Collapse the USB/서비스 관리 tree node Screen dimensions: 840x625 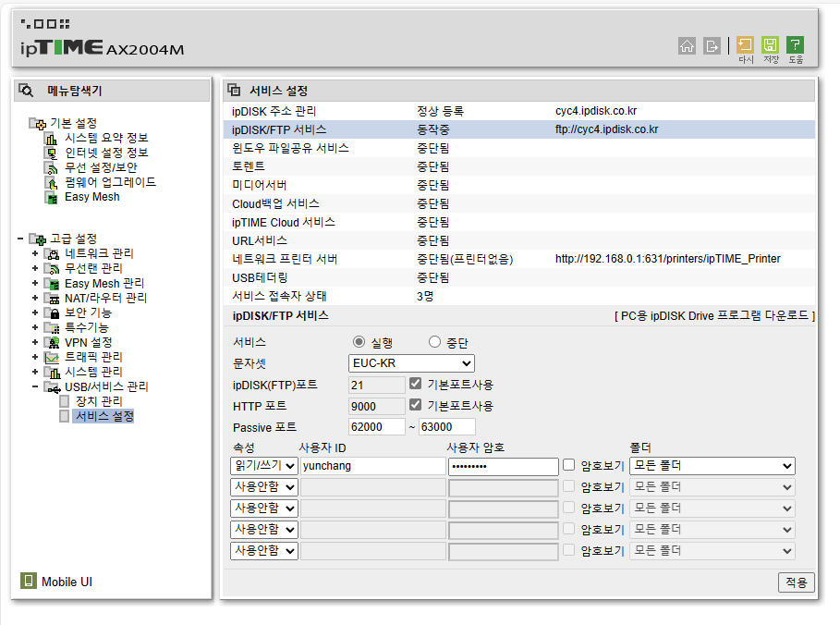(x=35, y=386)
